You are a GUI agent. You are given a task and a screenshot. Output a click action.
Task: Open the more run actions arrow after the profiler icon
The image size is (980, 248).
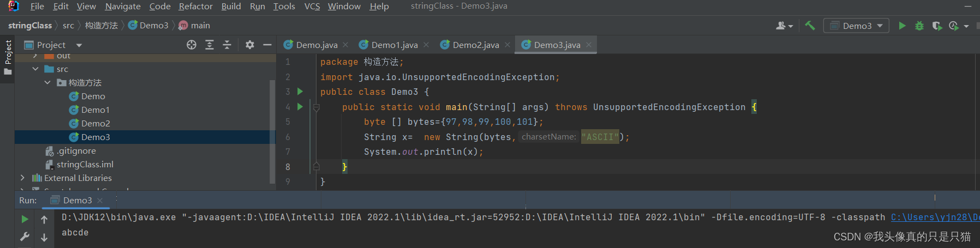tap(966, 26)
